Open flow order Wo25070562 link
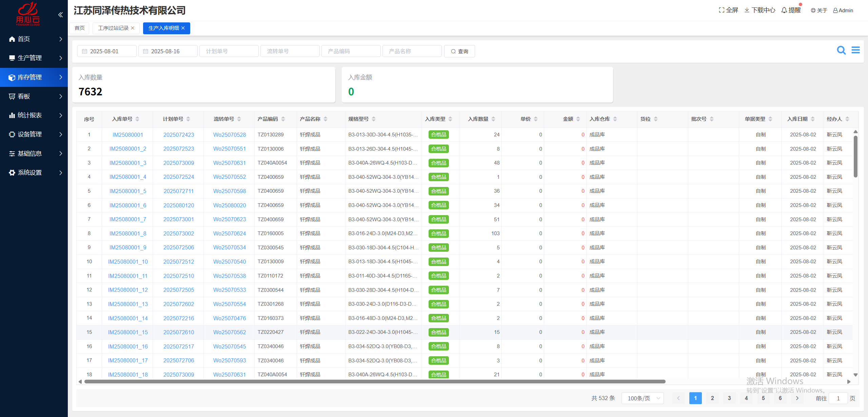Screen dimensions: 868x417 pyautogui.click(x=230, y=333)
